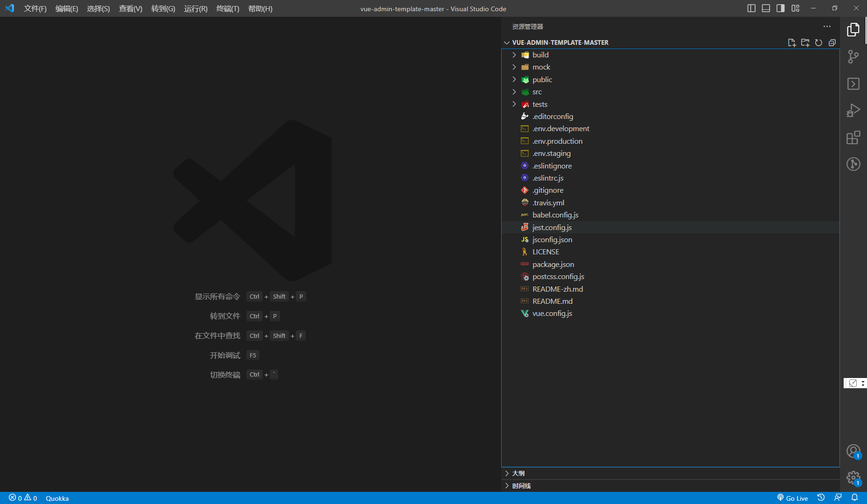This screenshot has width=867, height=504.
Task: Open the Source Control view
Action: pos(853,57)
